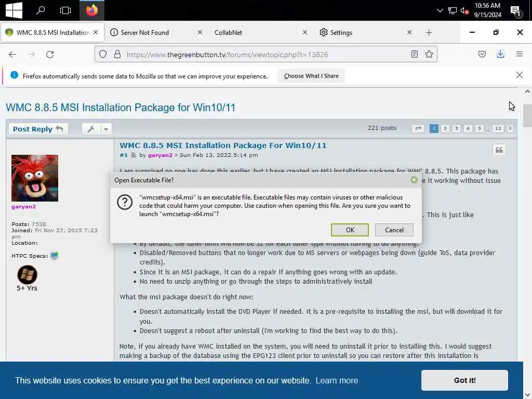Open garyan2 author link in post header
The width and height of the screenshot is (532, 399).
point(160,155)
